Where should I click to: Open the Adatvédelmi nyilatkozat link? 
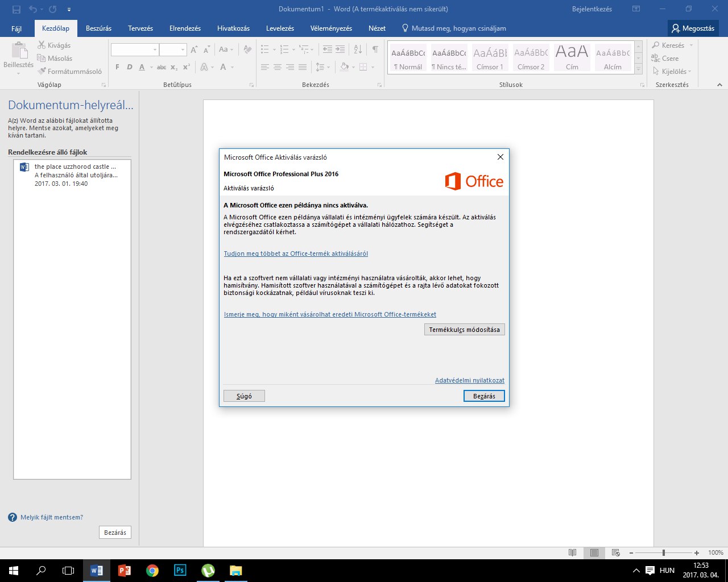click(x=470, y=380)
